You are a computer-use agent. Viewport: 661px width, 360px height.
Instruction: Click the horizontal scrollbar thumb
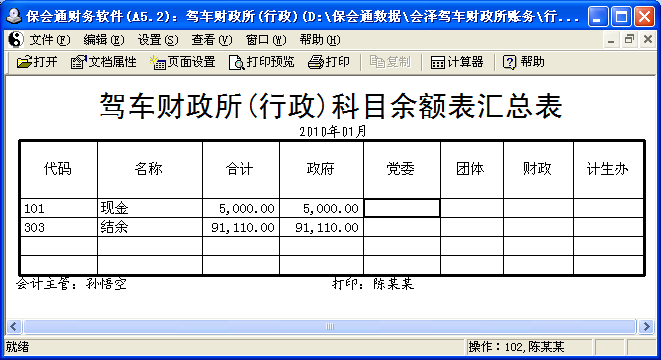click(330, 327)
